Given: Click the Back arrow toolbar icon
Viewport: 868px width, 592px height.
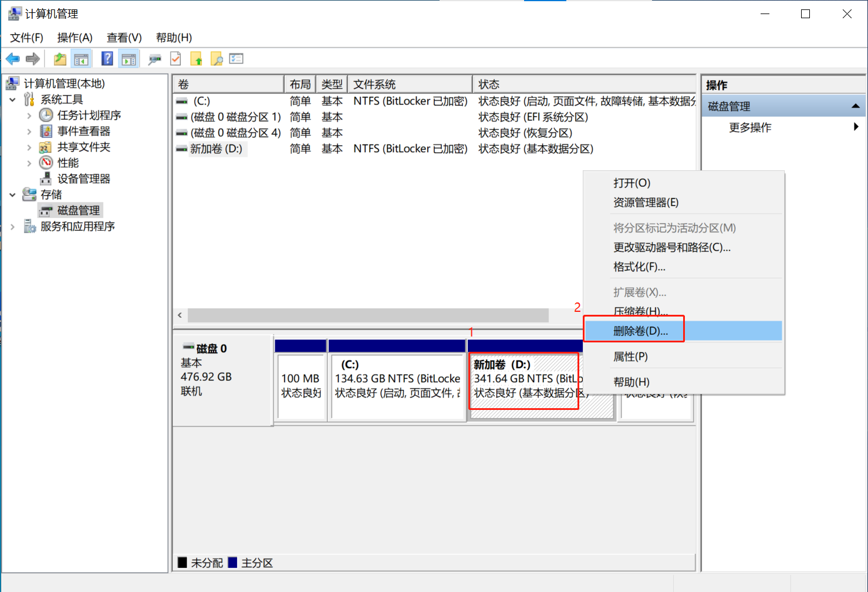Looking at the screenshot, I should [x=13, y=59].
